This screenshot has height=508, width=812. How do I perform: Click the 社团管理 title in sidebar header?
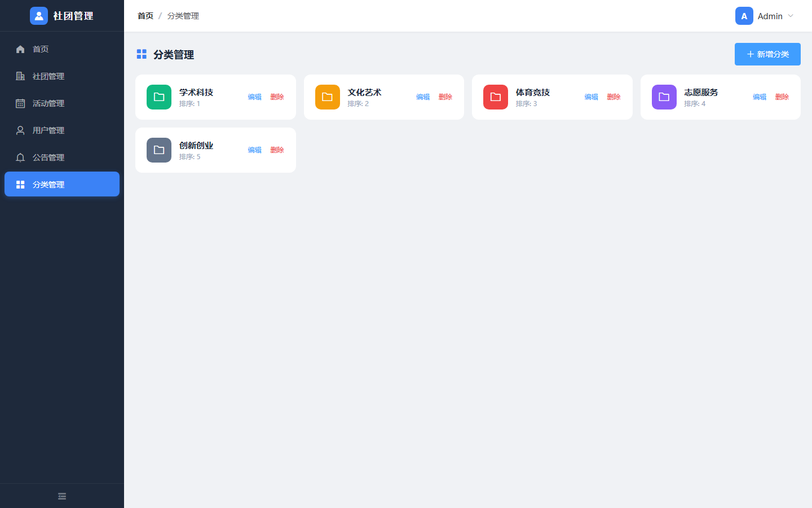click(73, 16)
